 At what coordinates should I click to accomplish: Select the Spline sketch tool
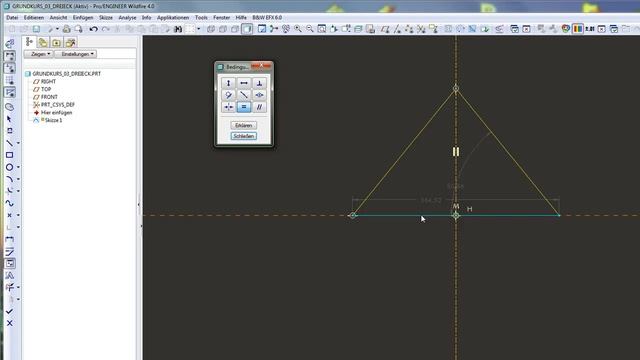point(9,203)
